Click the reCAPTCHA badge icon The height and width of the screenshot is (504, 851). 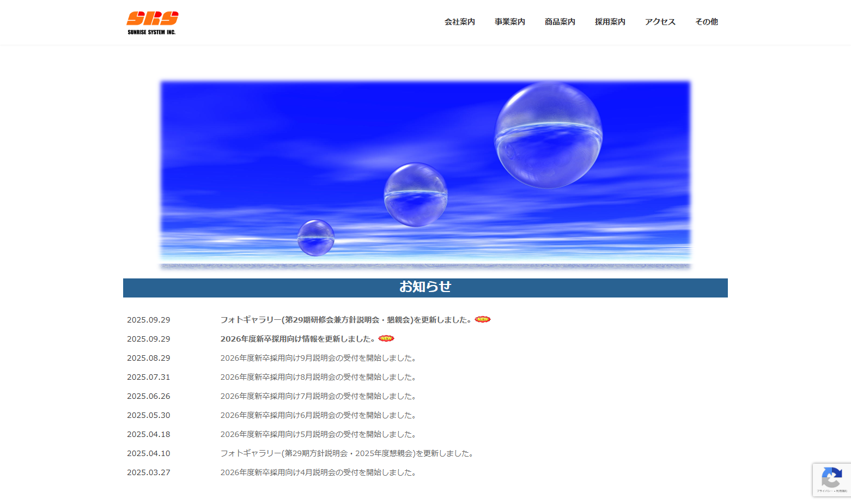click(831, 478)
